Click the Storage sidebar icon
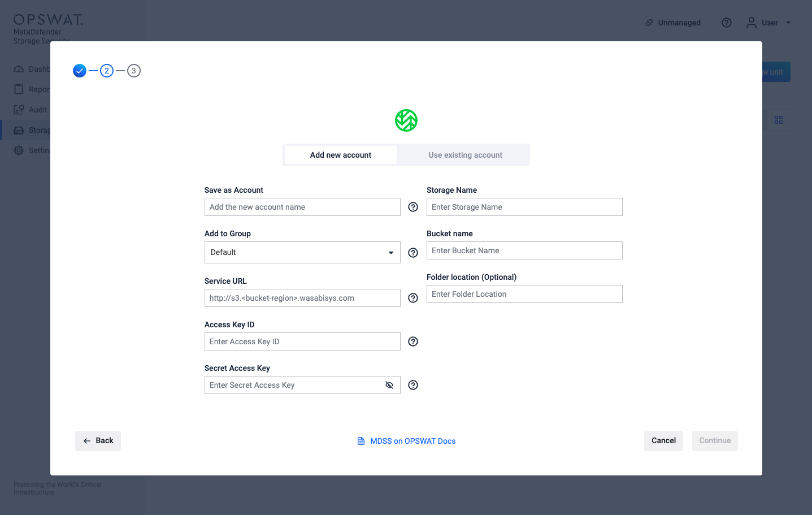The width and height of the screenshot is (812, 515). tap(19, 130)
